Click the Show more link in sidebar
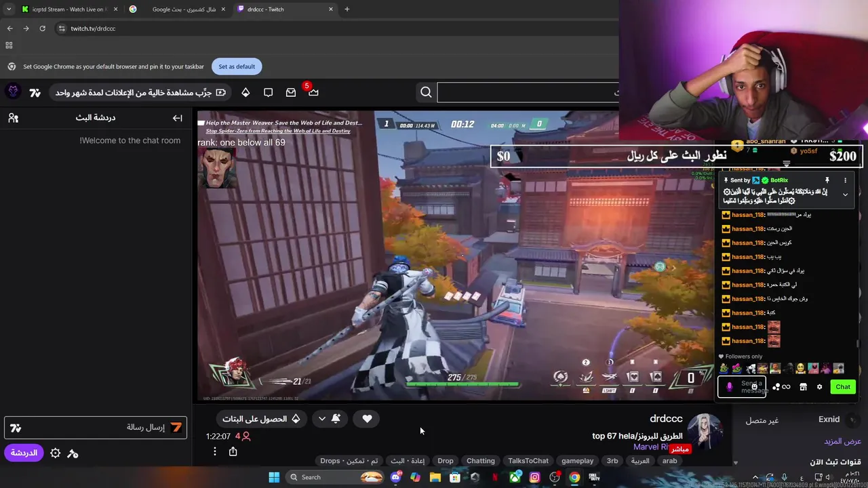868x488 pixels. 842,441
